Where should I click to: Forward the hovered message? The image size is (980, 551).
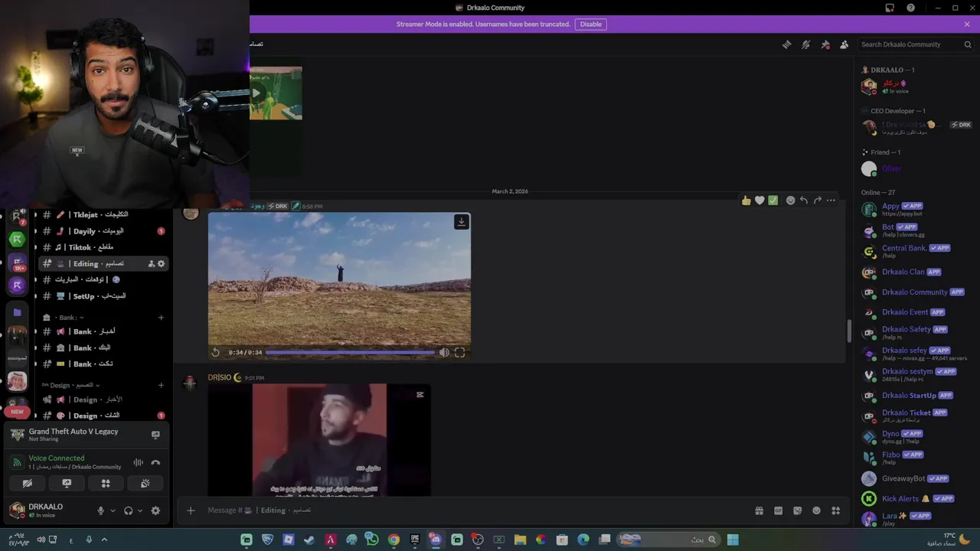pos(818,201)
